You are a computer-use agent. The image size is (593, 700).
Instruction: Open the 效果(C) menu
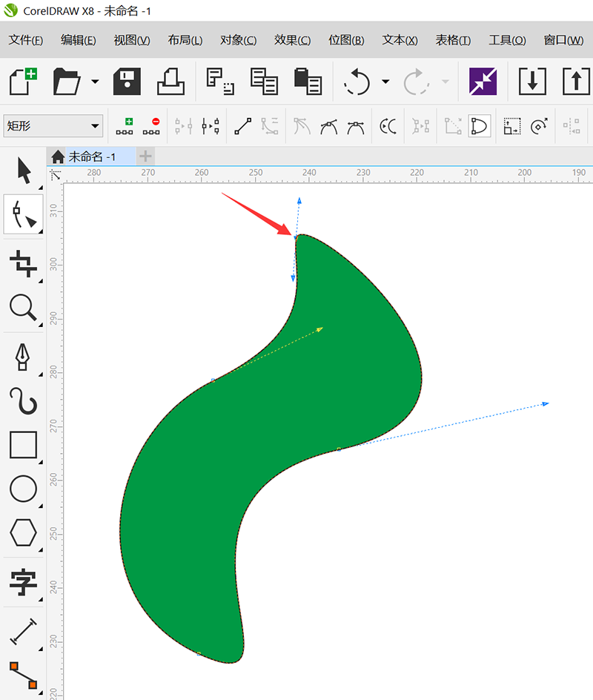(292, 40)
